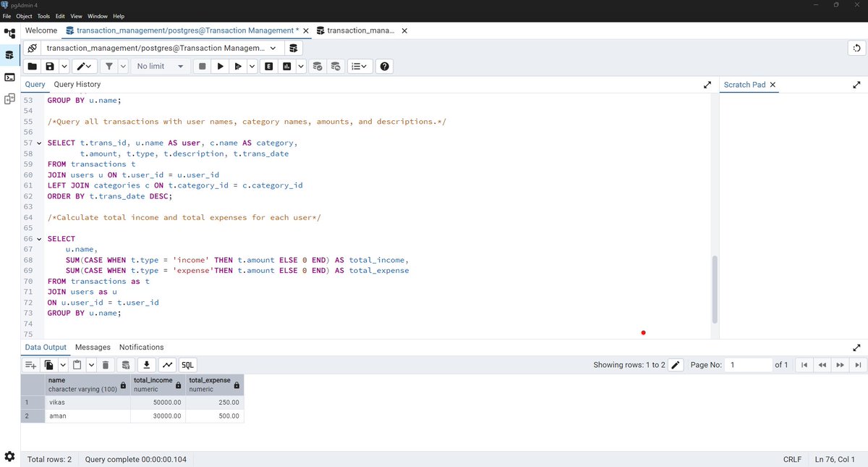
Task: Save the query file
Action: pyautogui.click(x=50, y=66)
